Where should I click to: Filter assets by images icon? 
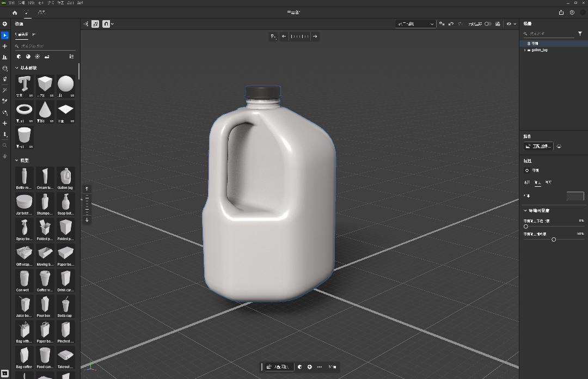47,57
